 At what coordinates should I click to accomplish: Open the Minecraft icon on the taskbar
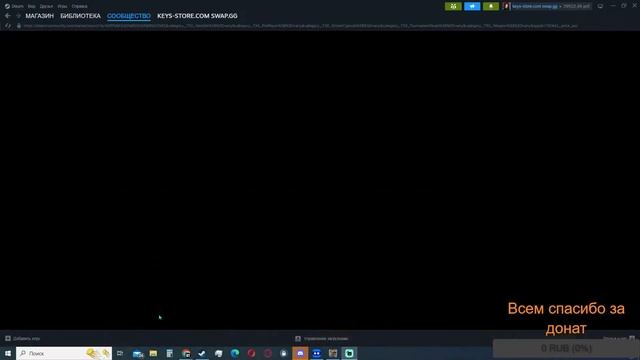333,353
